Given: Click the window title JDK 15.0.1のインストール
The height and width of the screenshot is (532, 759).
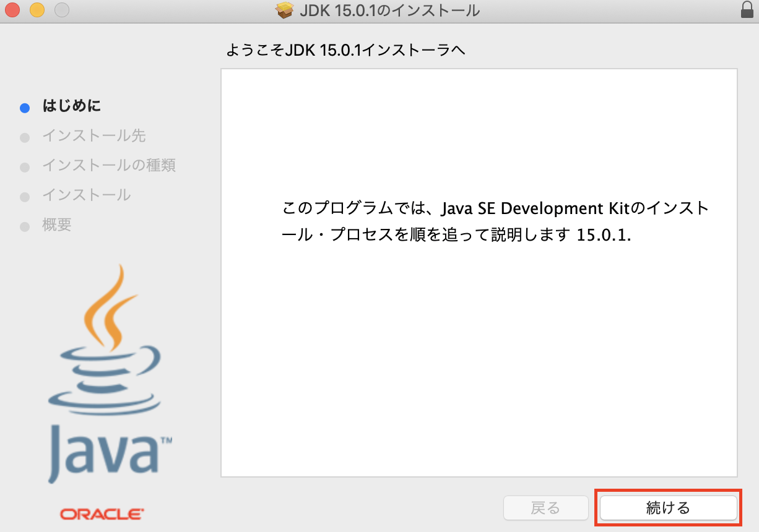Looking at the screenshot, I should pyautogui.click(x=389, y=11).
